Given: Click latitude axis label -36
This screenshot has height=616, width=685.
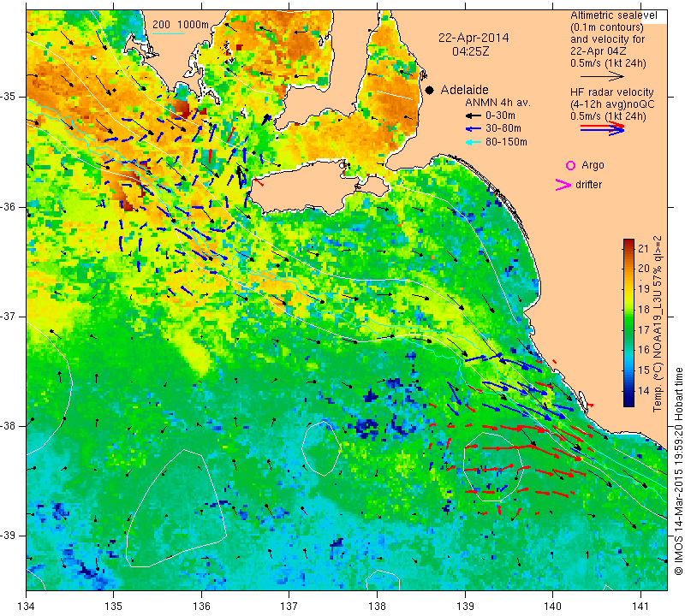Looking at the screenshot, I should (x=9, y=206).
